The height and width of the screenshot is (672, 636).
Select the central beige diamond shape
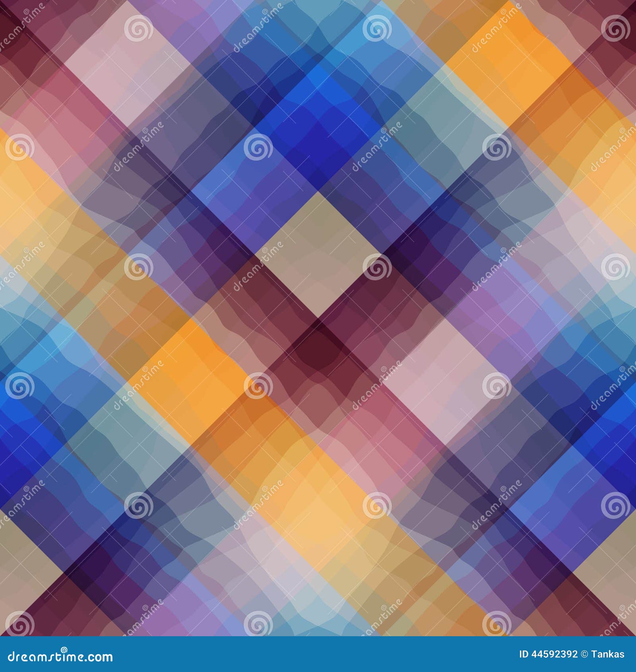318,247
